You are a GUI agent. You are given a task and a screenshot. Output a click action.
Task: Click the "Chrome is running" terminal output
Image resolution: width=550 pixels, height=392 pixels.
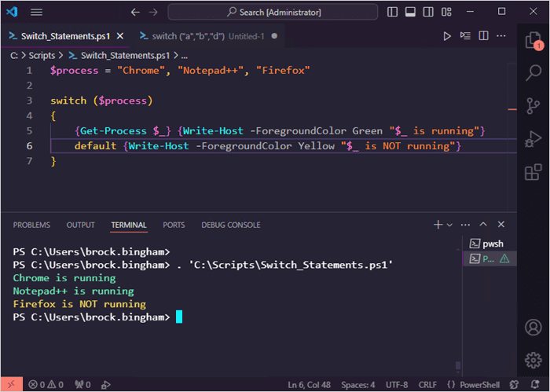[x=64, y=278]
